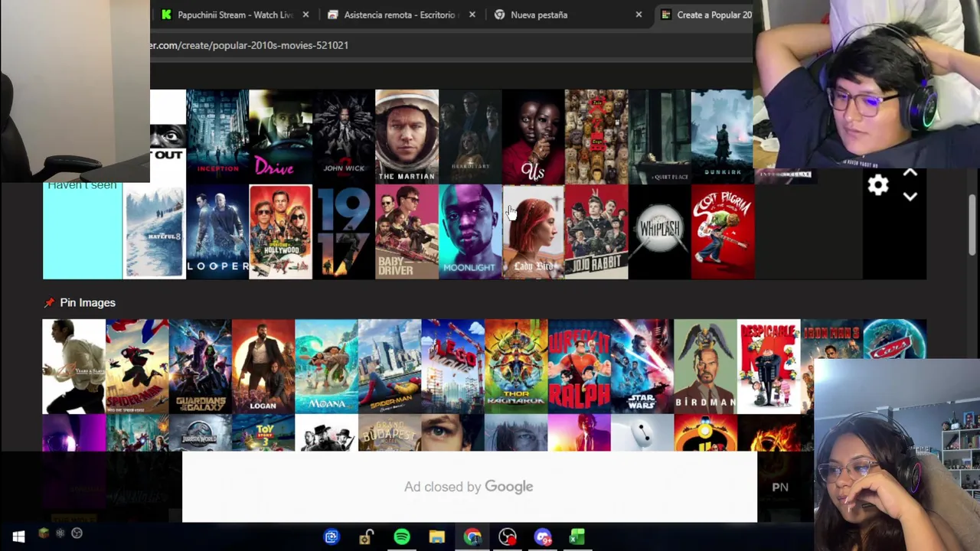Viewport: 980px width, 551px height.
Task: Pick The Lego Movie poster
Action: [452, 367]
